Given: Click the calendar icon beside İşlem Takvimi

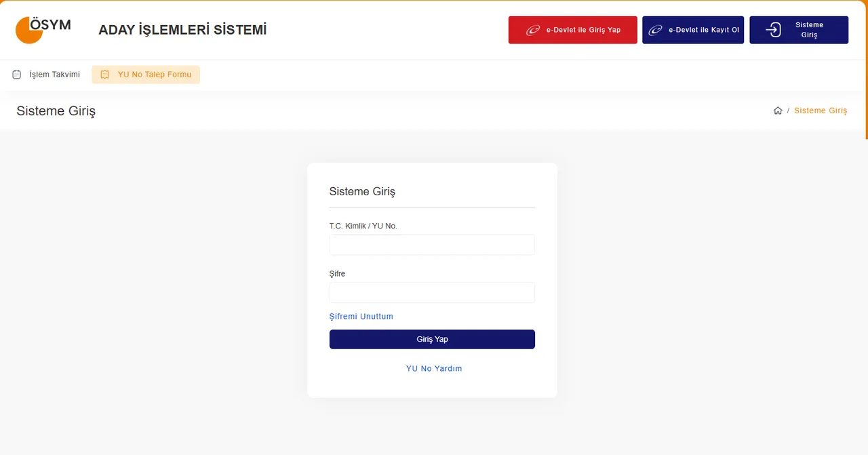Looking at the screenshot, I should click(17, 75).
